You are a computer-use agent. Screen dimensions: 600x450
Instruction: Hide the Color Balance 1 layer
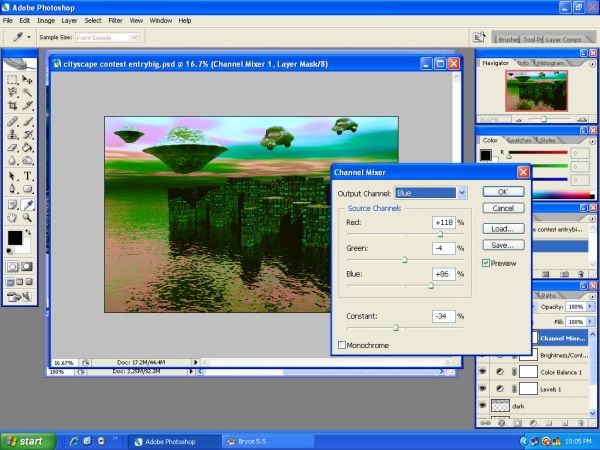click(x=483, y=372)
